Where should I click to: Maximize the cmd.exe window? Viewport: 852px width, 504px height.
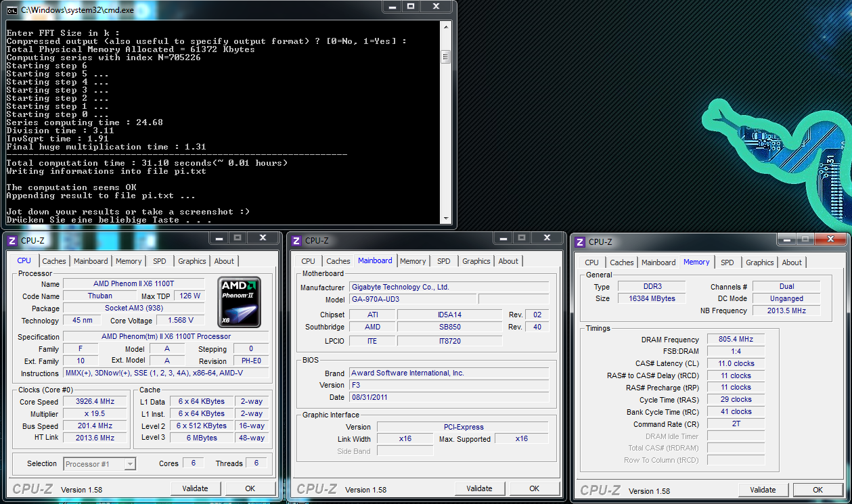point(411,6)
